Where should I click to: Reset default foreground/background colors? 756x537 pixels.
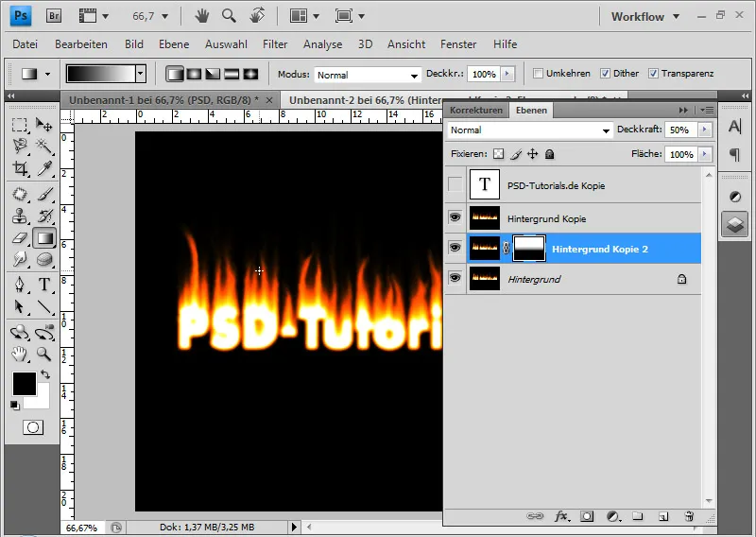click(x=15, y=406)
